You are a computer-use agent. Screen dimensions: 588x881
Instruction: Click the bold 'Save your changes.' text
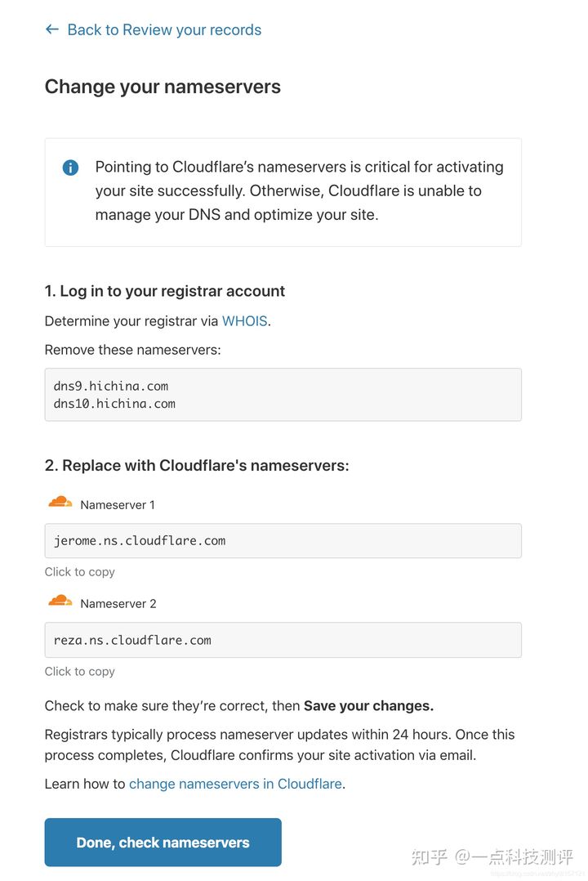(x=368, y=706)
